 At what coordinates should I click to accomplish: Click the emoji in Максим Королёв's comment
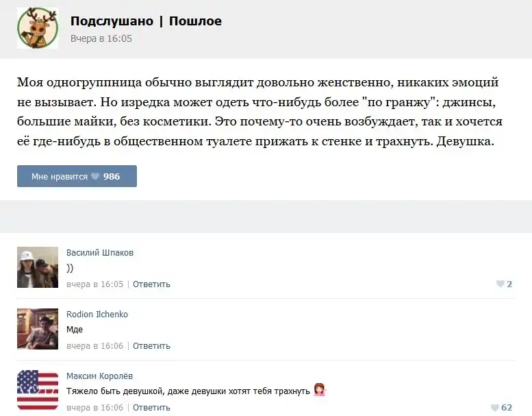[320, 391]
